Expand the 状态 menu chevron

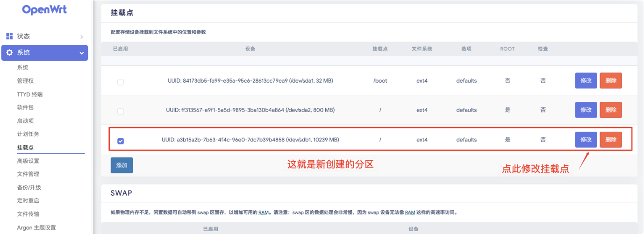[81, 36]
